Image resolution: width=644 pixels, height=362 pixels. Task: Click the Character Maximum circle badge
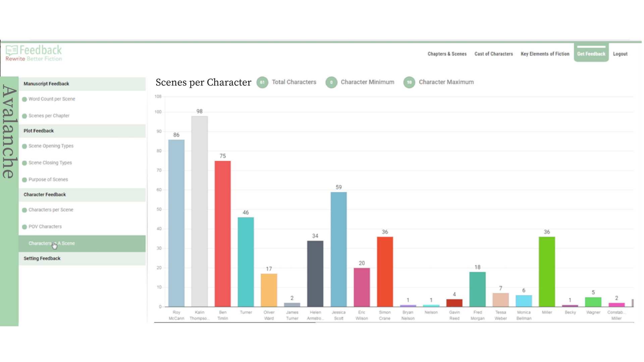pos(409,82)
